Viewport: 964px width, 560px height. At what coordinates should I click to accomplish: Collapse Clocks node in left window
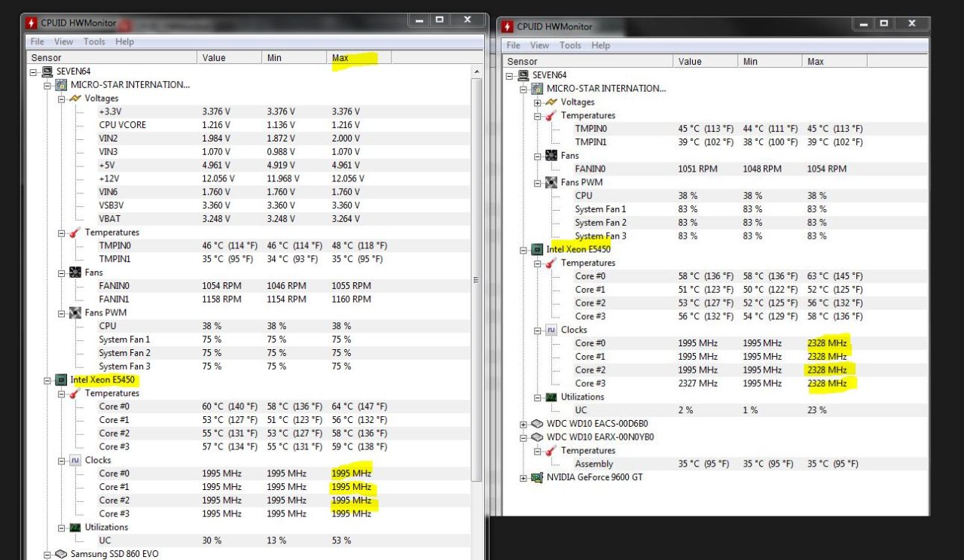[62, 460]
